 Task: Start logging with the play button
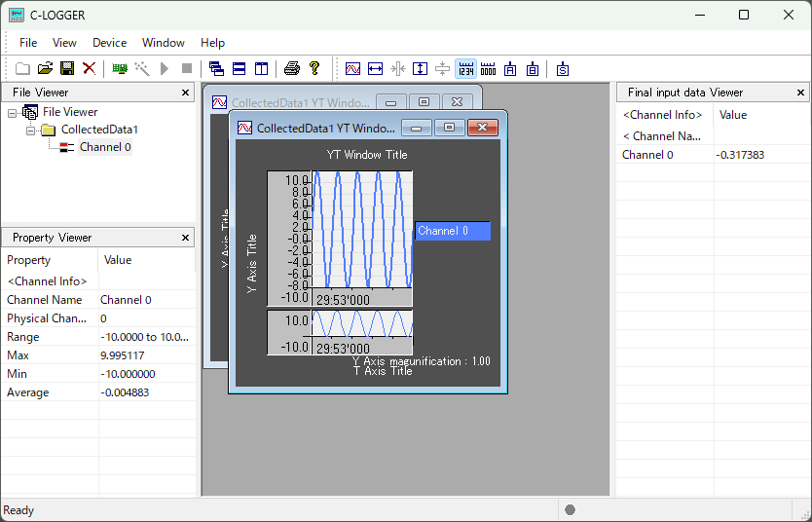(165, 68)
